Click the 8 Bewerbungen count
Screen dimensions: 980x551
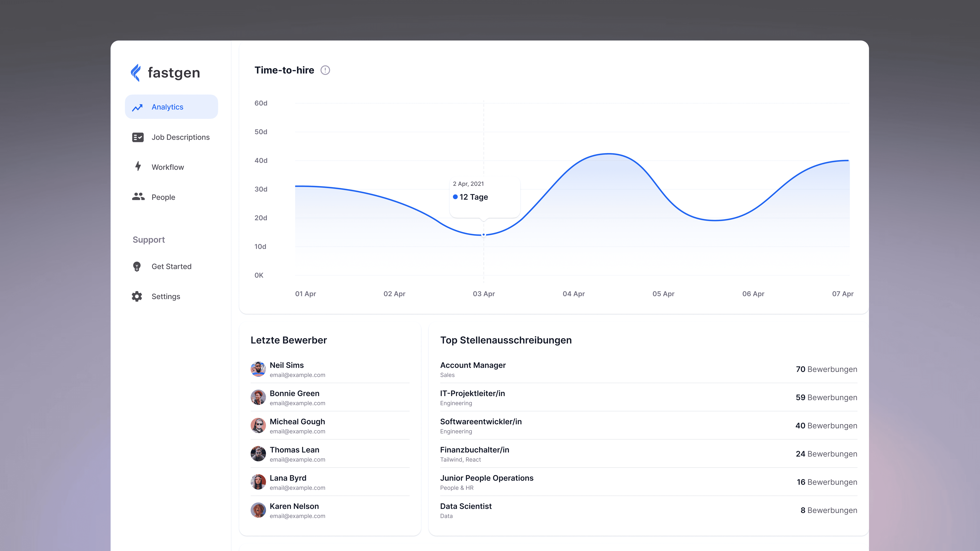click(x=829, y=510)
